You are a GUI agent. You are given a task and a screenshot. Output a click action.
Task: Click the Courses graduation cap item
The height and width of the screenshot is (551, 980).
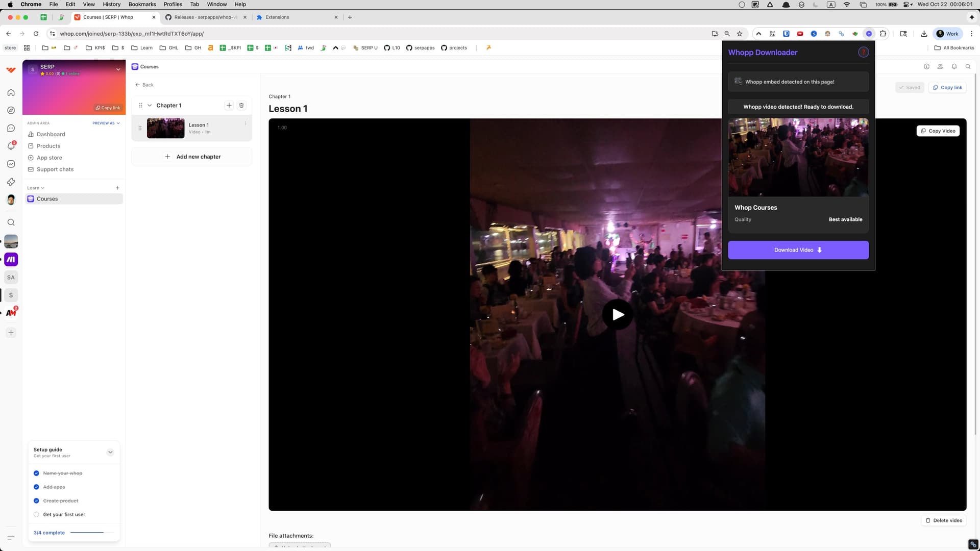coord(47,198)
